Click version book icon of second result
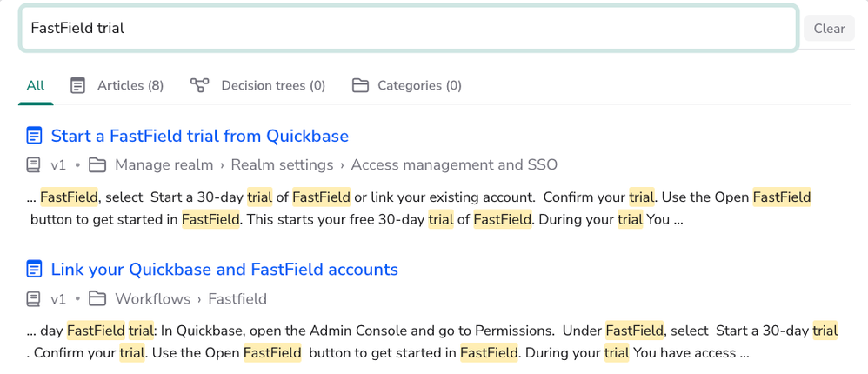The height and width of the screenshot is (374, 868). (33, 299)
